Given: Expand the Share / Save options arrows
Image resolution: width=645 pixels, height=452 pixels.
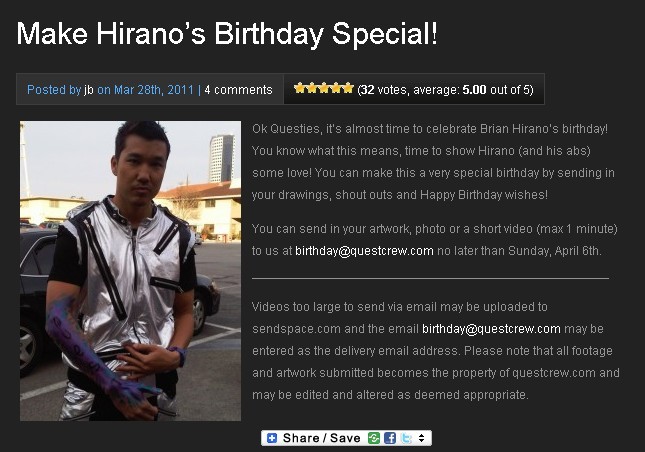Looking at the screenshot, I should [x=422, y=438].
